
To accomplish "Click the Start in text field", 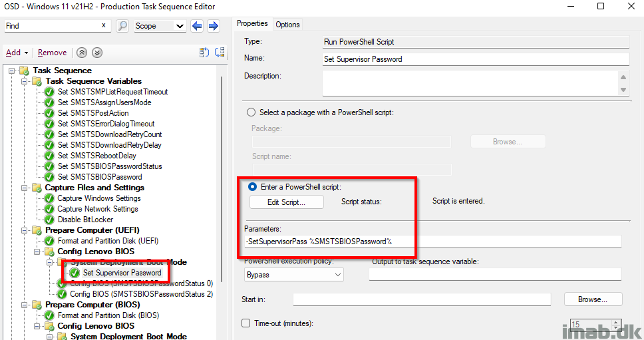I will point(422,299).
